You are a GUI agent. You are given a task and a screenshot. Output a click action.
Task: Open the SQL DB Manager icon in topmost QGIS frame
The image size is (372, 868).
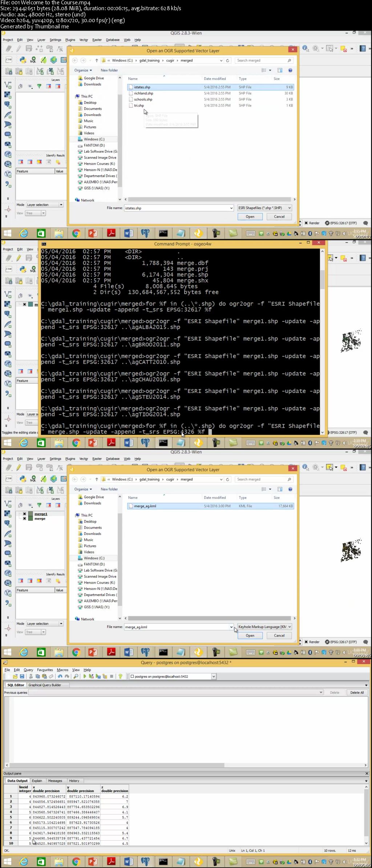point(33,60)
